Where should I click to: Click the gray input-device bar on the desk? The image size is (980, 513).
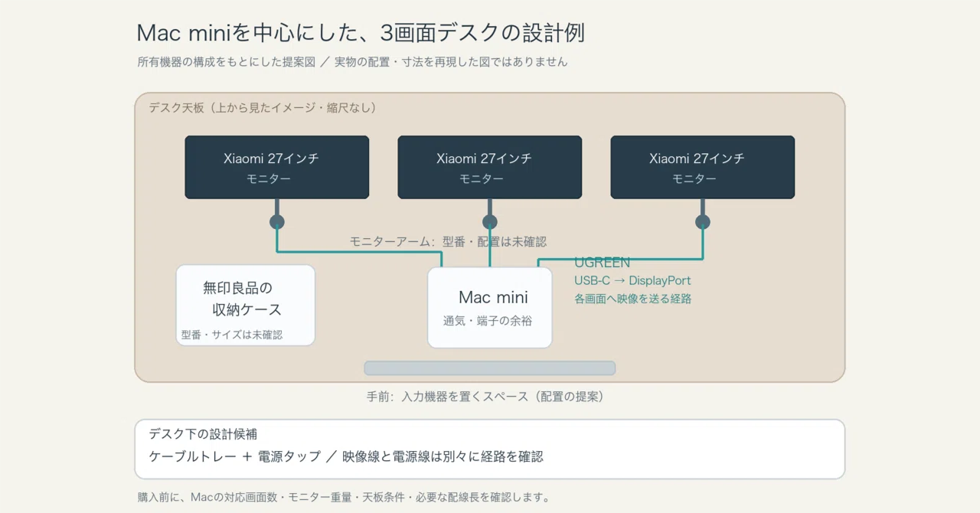point(490,368)
